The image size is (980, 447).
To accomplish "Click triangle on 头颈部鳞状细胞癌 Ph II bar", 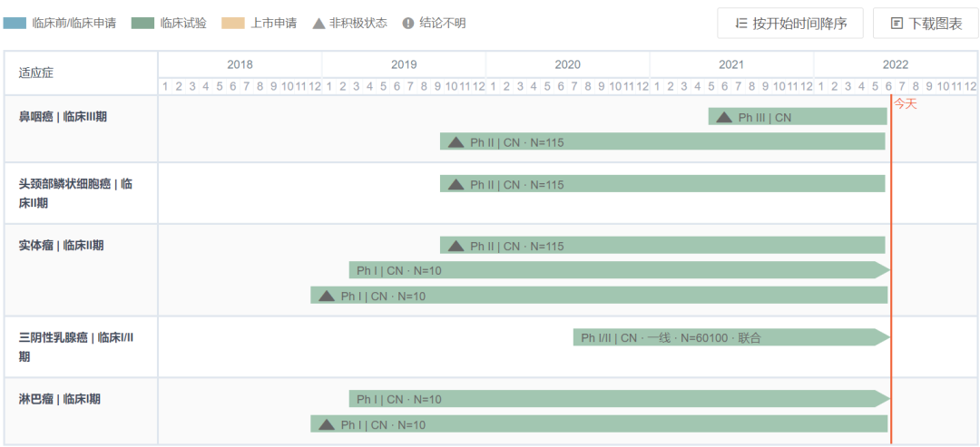I will point(456,184).
